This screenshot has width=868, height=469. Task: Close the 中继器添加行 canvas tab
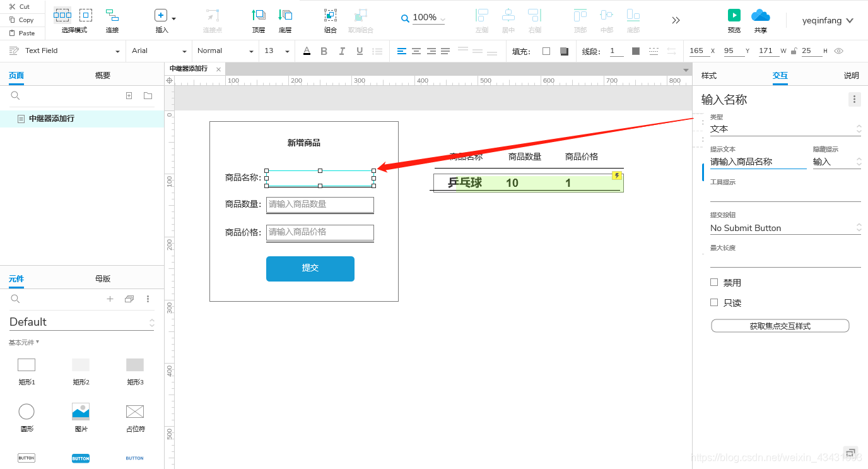(x=218, y=69)
